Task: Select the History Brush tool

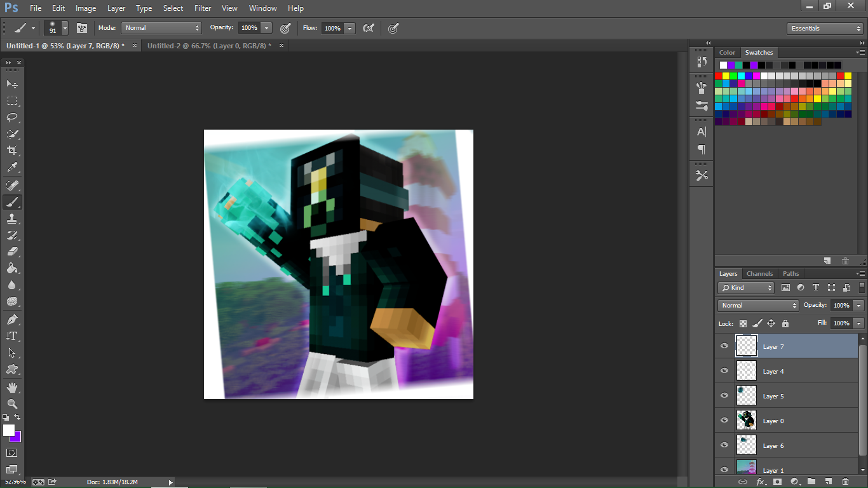Action: tap(12, 234)
